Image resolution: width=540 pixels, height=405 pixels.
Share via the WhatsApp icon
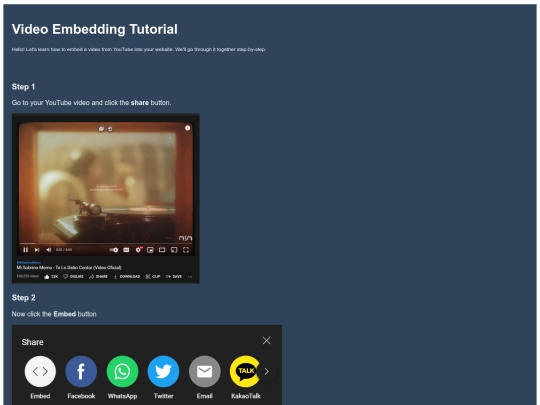122,371
